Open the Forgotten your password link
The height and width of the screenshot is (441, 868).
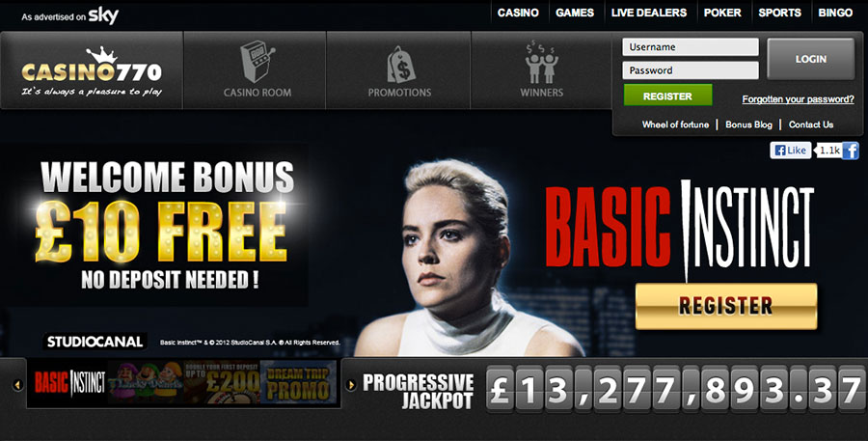[798, 99]
